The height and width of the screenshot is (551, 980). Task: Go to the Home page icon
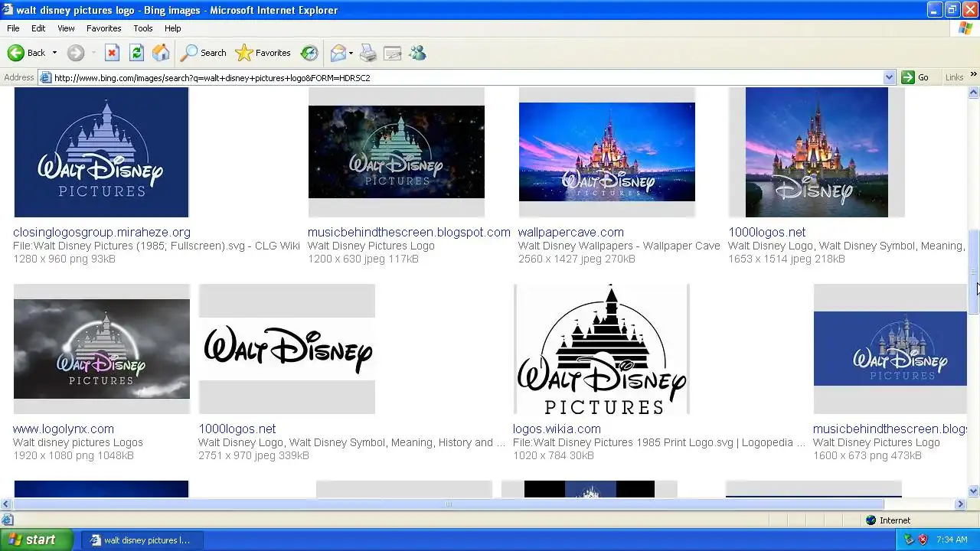pos(161,53)
